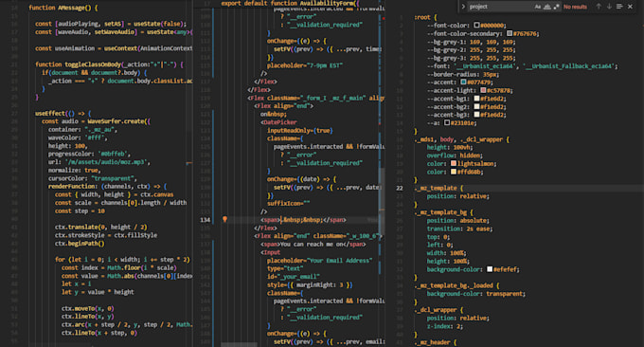The height and width of the screenshot is (347, 644).
Task: Open color picker for --accent-bg2 swatch
Action: point(476,107)
